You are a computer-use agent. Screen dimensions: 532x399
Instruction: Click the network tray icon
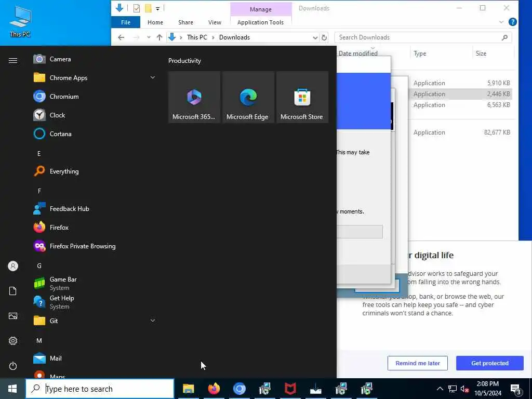coord(453,389)
